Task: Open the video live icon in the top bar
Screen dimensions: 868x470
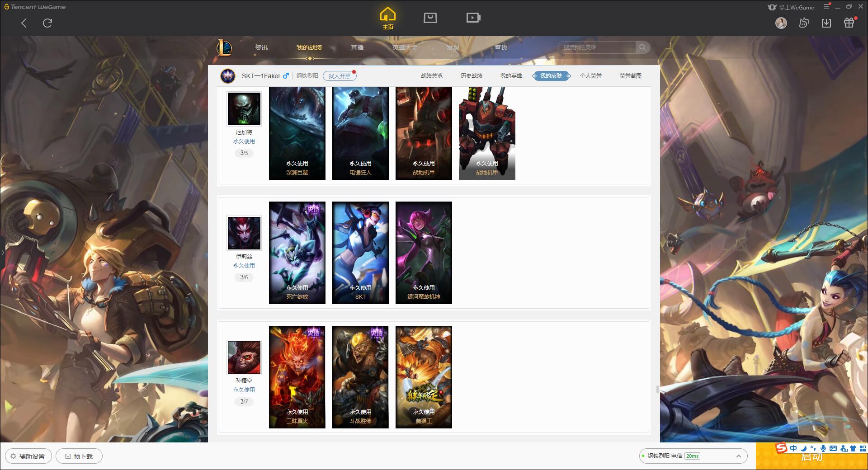Action: [x=473, y=18]
